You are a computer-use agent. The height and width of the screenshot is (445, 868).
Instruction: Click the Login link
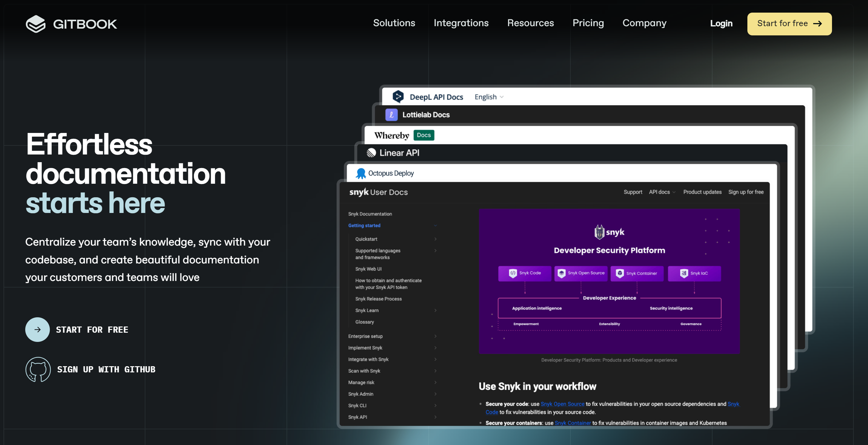[721, 23]
